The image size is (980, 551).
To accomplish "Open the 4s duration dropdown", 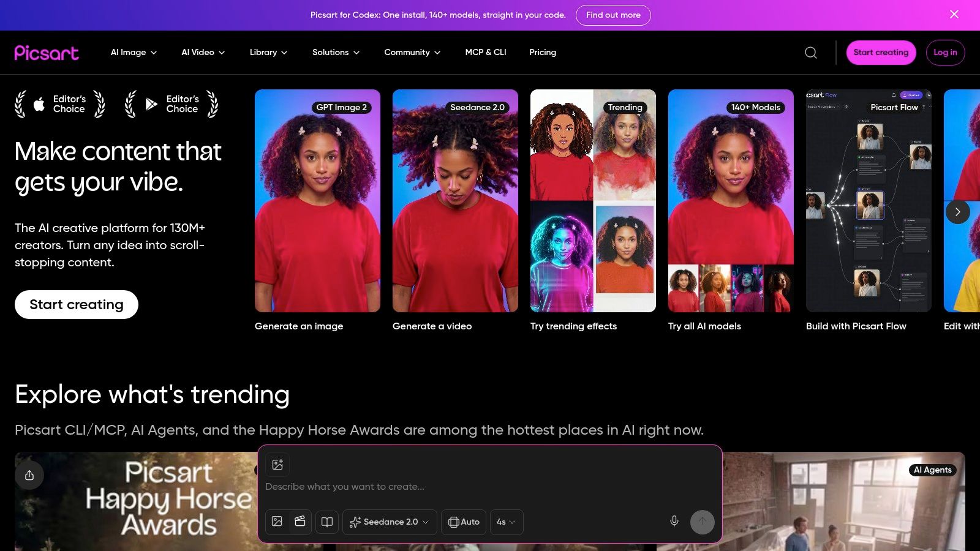I will pos(507,522).
